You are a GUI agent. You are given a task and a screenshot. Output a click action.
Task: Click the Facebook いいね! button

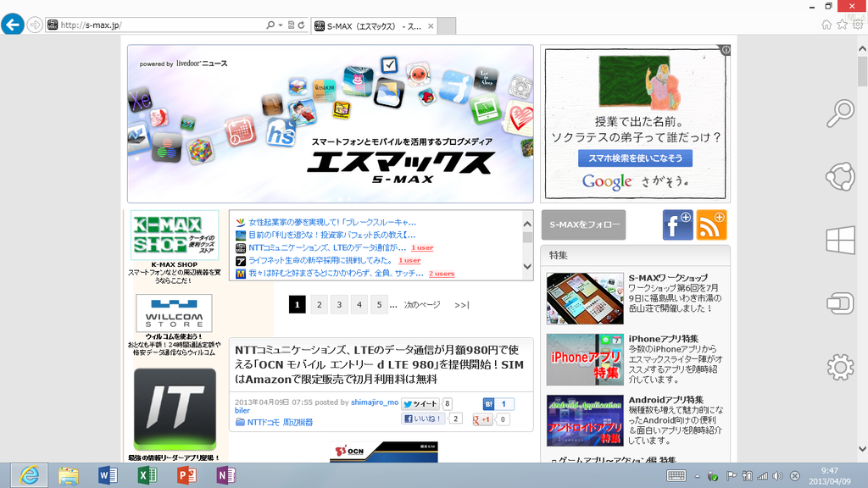click(424, 419)
